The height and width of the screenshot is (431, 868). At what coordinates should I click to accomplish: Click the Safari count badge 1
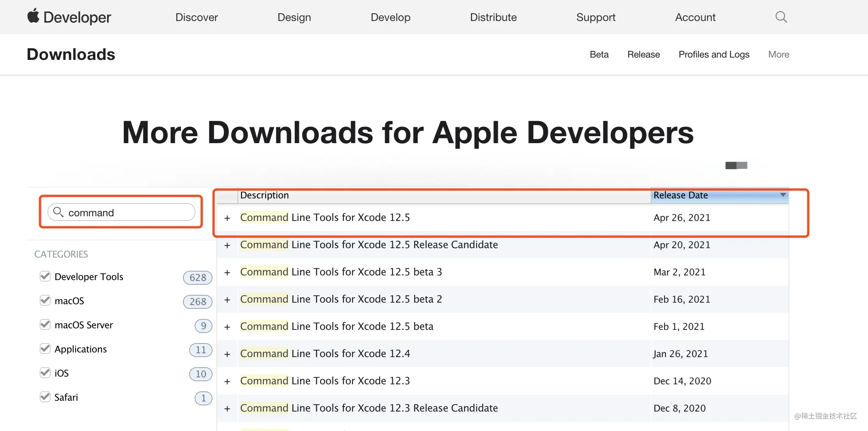(204, 398)
